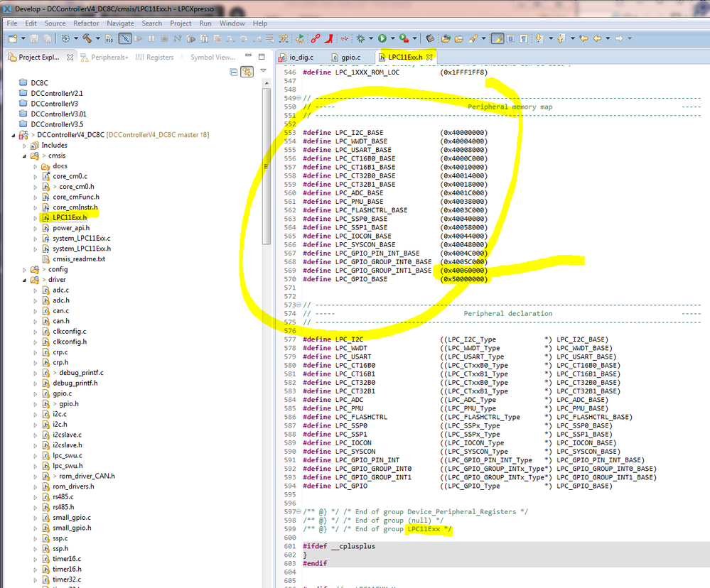Toggle code fold marker at line 573

pos(298,305)
